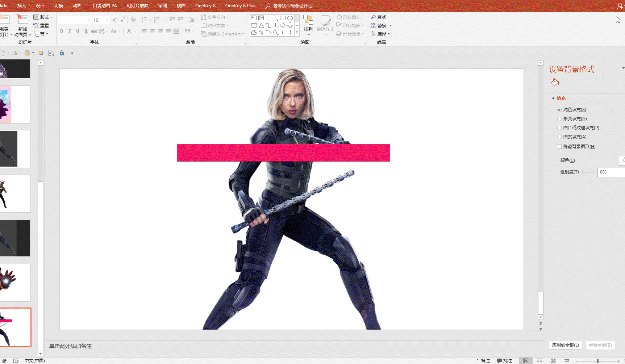Open the font size dropdown
Image resolution: width=625 pixels, height=364 pixels.
[x=107, y=20]
